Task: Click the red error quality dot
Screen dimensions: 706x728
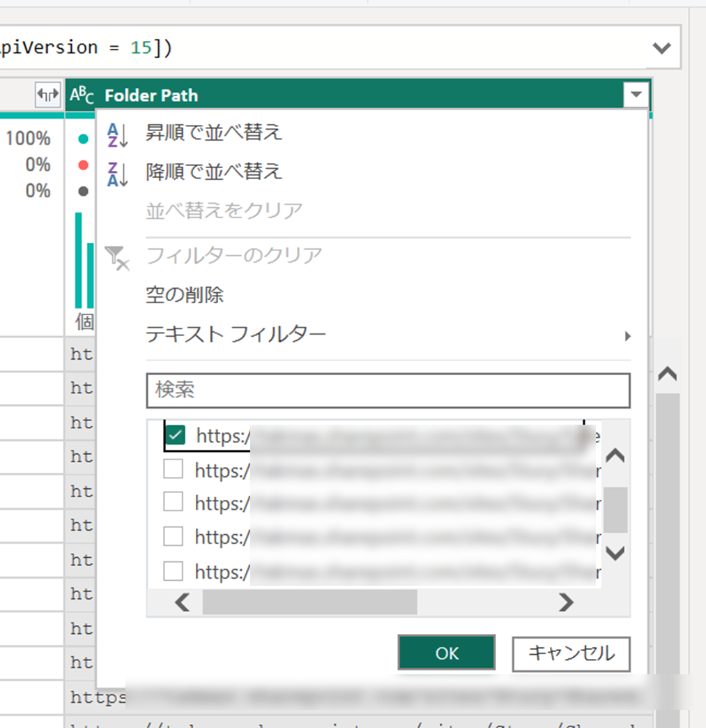Action: 83,165
